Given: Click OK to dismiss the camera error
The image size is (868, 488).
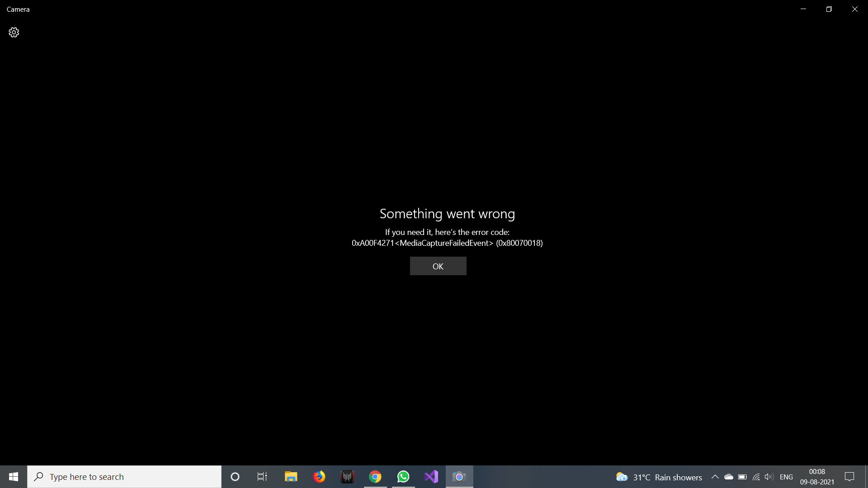Looking at the screenshot, I should pyautogui.click(x=438, y=266).
